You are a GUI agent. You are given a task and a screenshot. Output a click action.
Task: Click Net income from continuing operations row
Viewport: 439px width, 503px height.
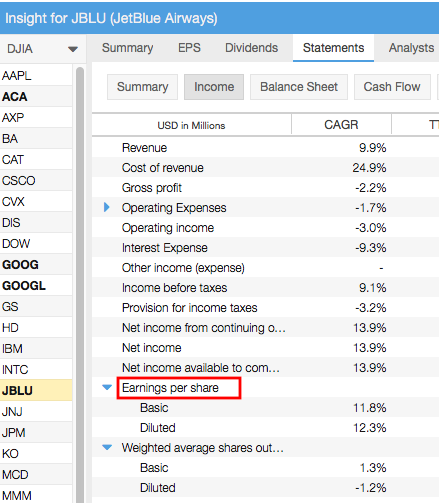coord(265,328)
